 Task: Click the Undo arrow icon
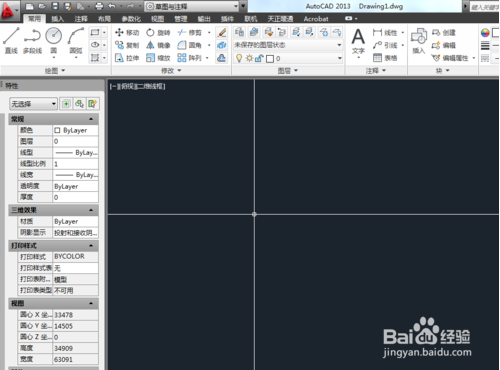click(112, 6)
